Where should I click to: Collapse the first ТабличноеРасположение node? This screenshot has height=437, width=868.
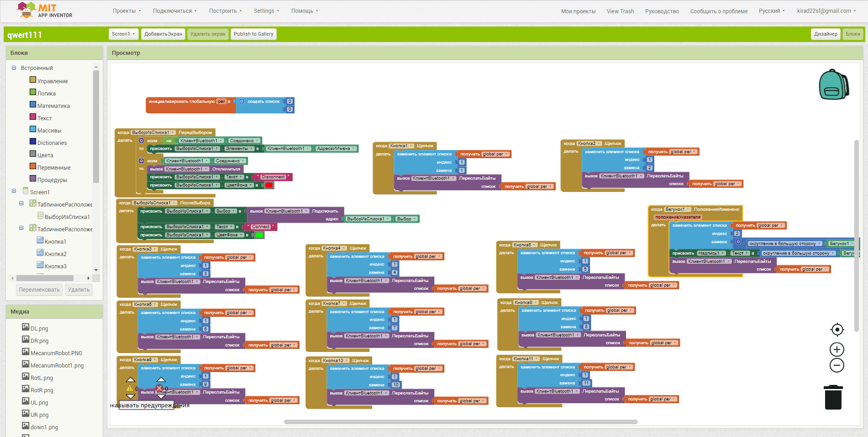(21, 203)
